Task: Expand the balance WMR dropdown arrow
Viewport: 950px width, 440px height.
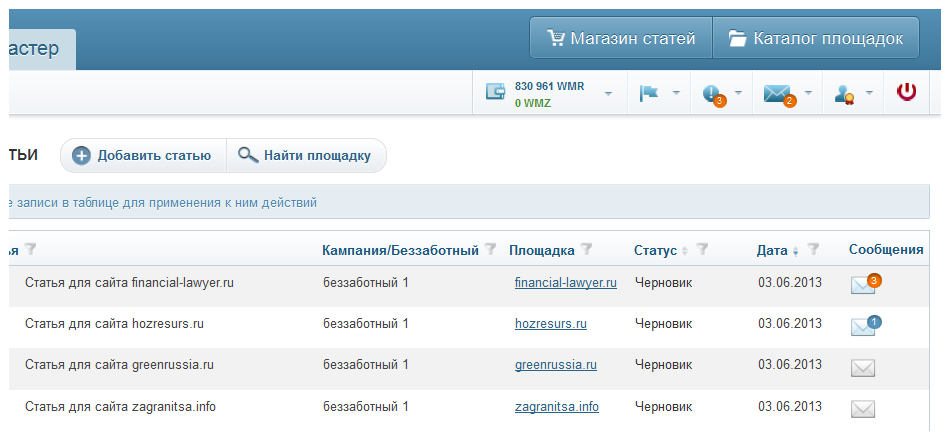Action: pos(608,94)
